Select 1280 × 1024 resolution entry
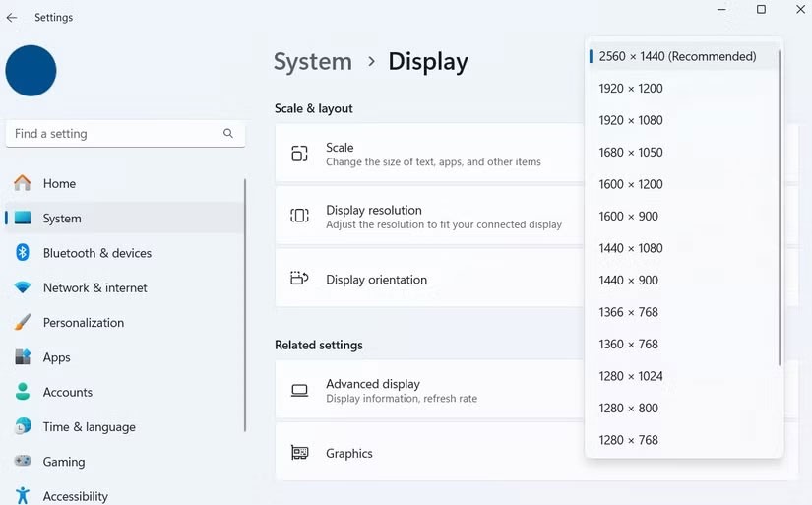Screen dimensions: 812x505 point(631,376)
